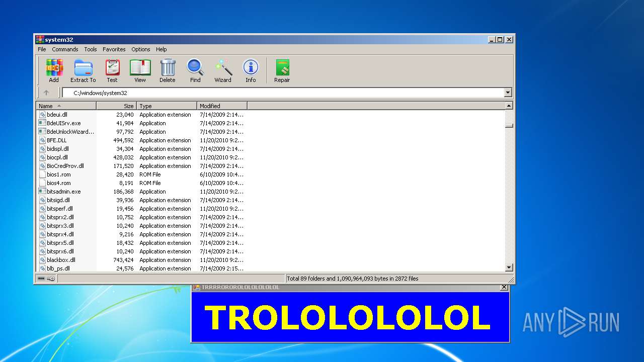Sort by the Type column header
644x362 pixels.
(167, 106)
